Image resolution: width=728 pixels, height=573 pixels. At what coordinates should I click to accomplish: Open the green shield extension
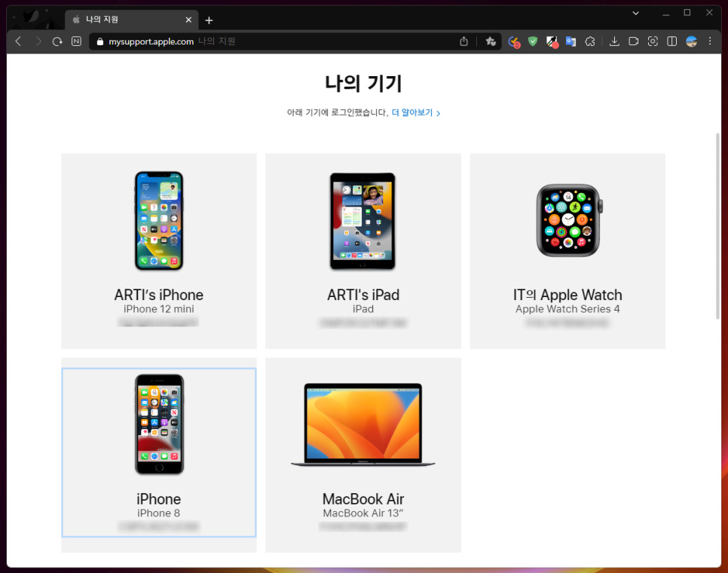point(533,41)
